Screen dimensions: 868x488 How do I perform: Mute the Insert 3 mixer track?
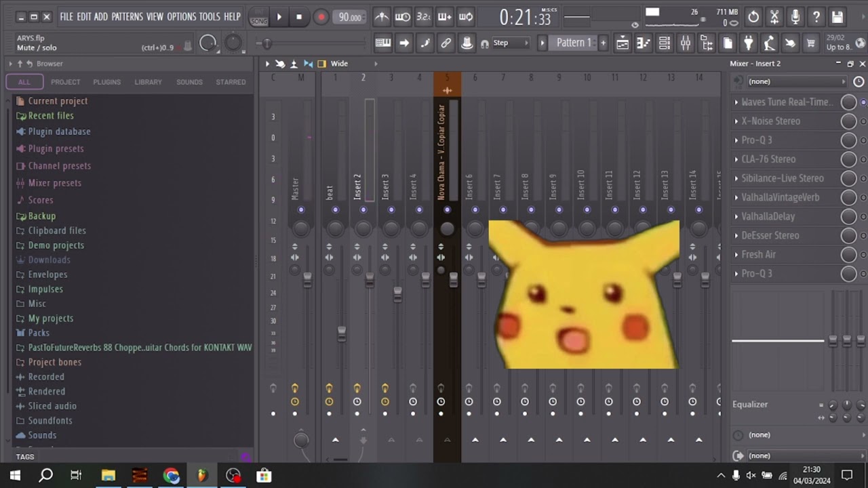391,210
